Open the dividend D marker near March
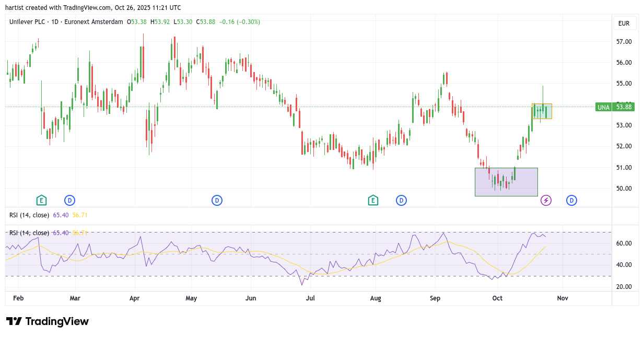 (70, 200)
